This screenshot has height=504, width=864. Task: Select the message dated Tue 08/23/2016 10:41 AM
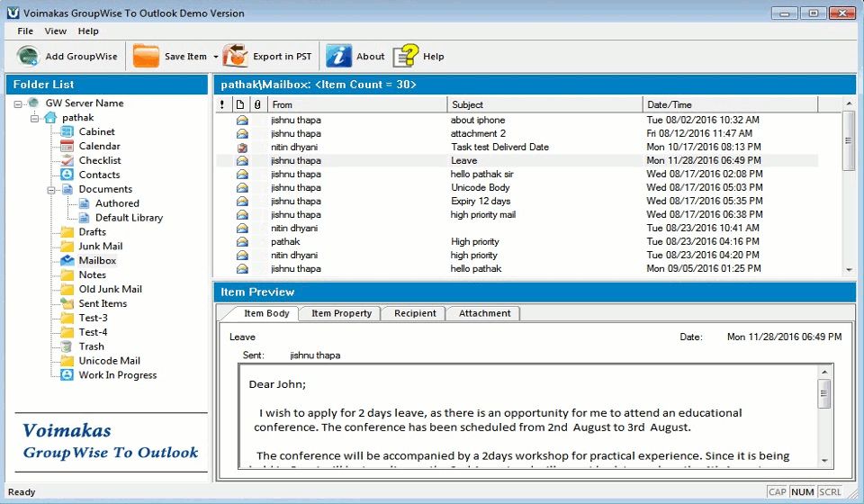517,228
